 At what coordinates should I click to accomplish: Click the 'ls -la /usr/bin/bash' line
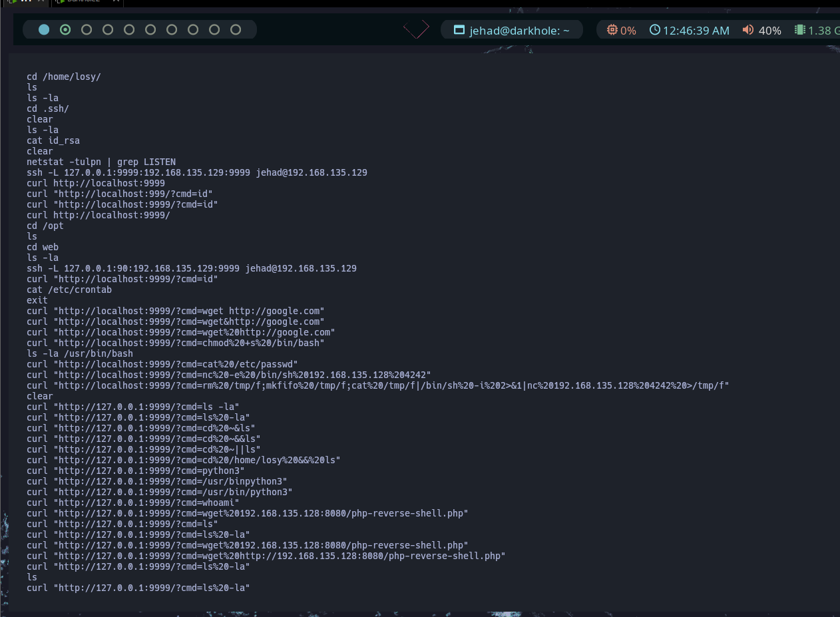point(80,353)
